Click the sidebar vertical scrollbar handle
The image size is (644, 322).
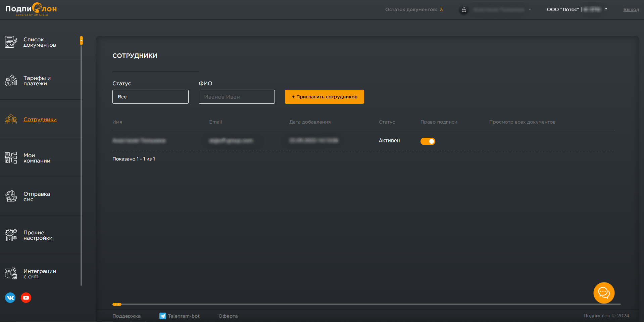[x=81, y=40]
